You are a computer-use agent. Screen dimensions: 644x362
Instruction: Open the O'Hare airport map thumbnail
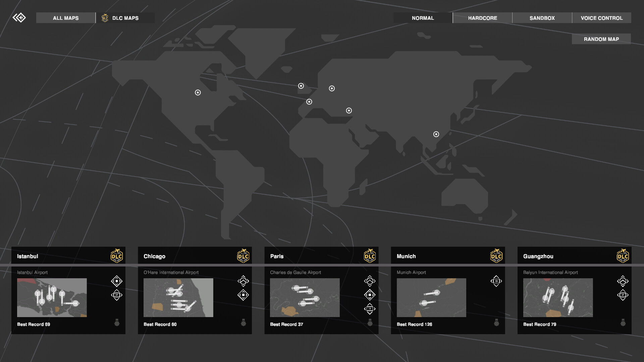(x=178, y=298)
